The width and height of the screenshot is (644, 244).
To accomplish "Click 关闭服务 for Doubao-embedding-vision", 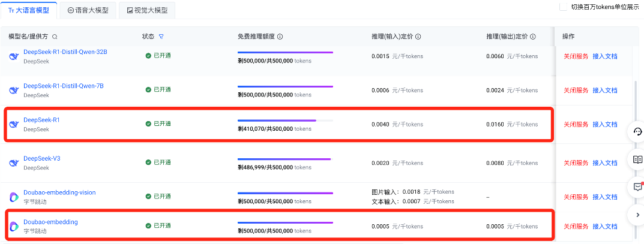I will click(x=576, y=197).
